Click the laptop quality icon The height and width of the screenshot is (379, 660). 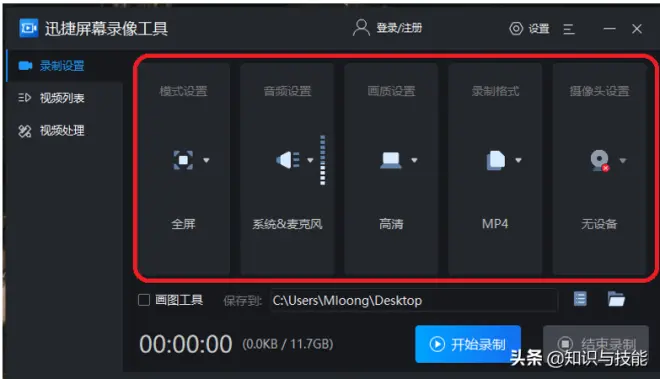pyautogui.click(x=391, y=160)
